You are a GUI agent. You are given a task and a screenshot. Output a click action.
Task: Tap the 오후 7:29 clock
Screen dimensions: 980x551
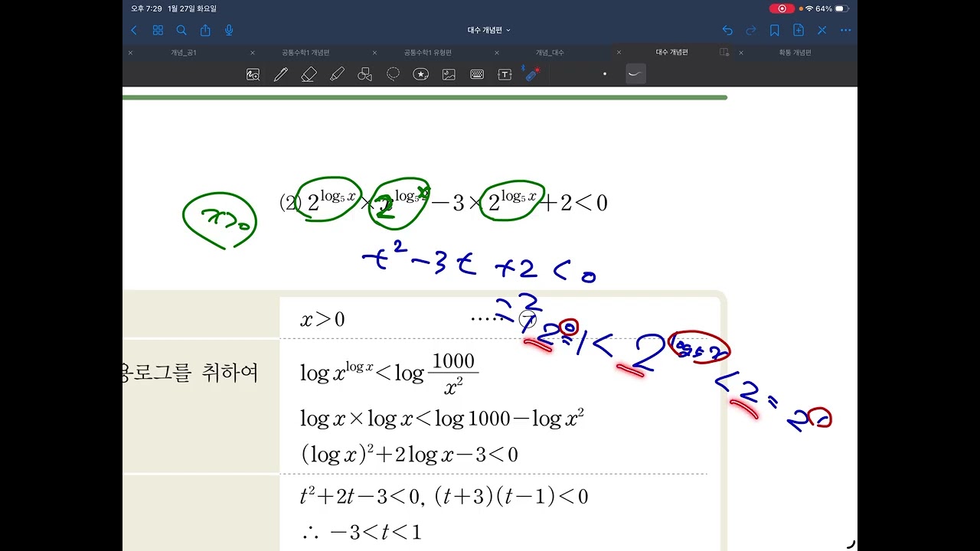tap(146, 8)
